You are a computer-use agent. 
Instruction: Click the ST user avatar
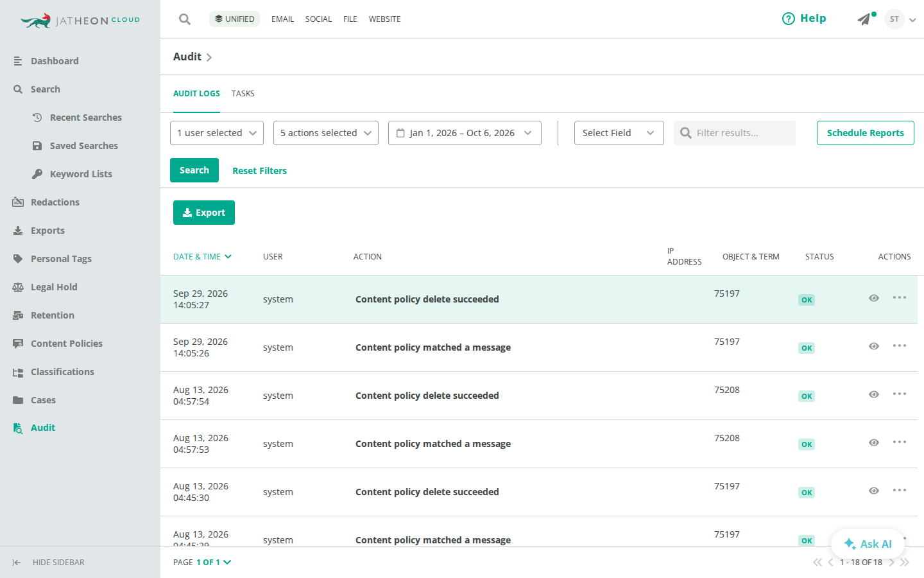(x=894, y=19)
